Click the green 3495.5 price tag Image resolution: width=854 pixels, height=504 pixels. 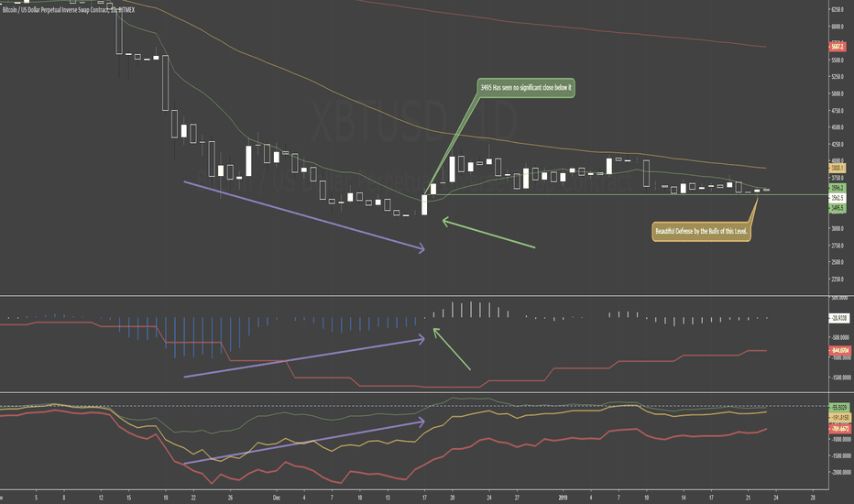(837, 208)
